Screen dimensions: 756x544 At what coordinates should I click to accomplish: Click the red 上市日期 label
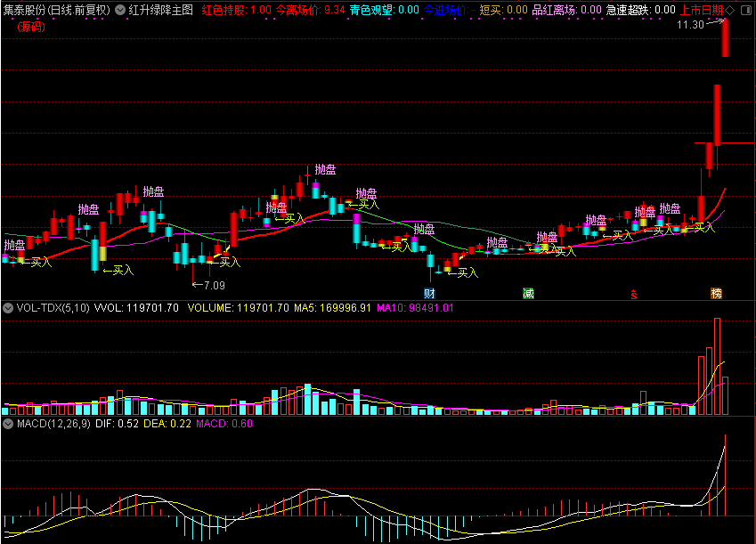[x=702, y=10]
